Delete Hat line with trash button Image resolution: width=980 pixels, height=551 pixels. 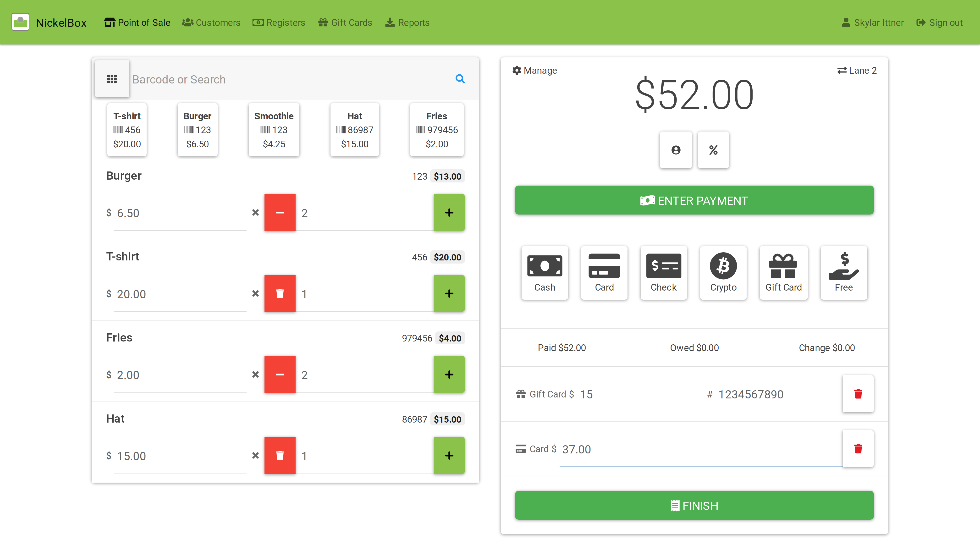coord(280,455)
